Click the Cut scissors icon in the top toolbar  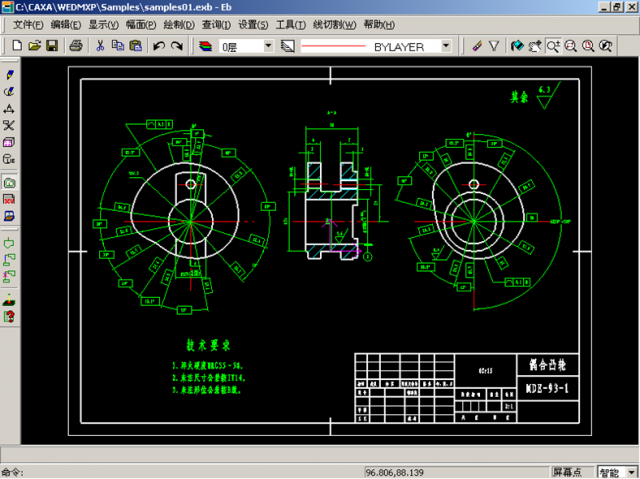pos(100,46)
